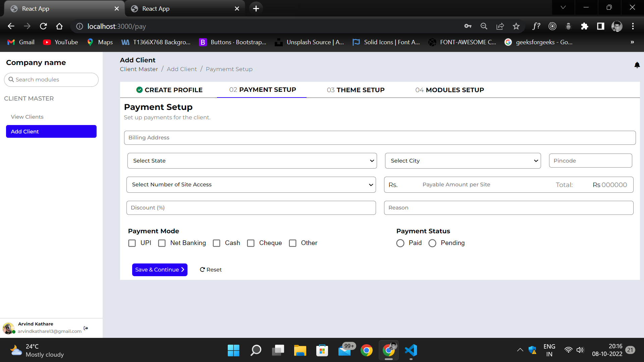Click Client Master breadcrumb link
Screen dimensions: 644x362
coord(139,69)
